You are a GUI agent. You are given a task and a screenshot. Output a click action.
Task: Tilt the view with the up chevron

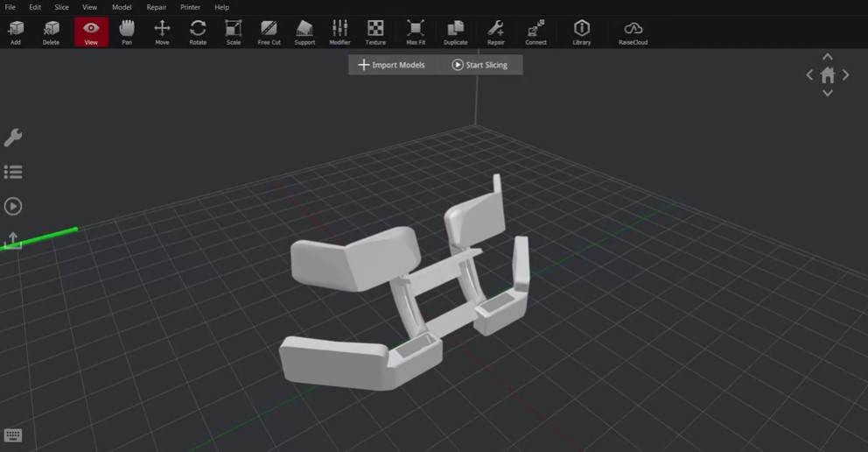[x=828, y=56]
